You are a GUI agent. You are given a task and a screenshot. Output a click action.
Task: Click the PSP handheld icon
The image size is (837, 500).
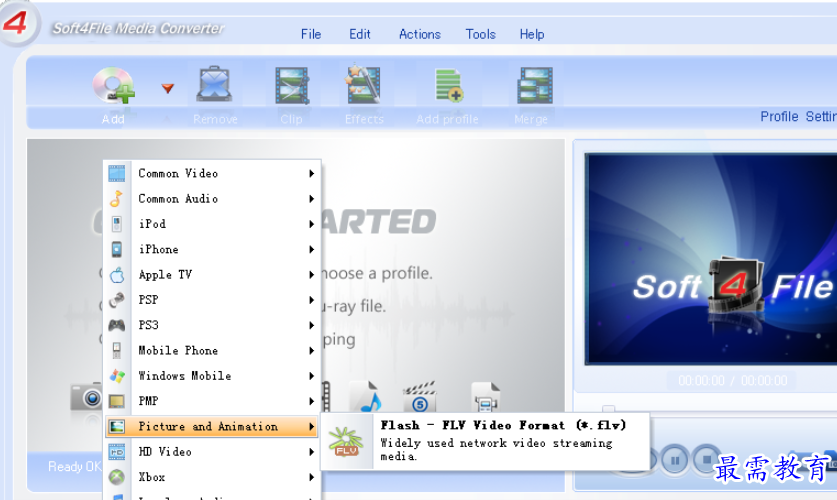tap(116, 300)
